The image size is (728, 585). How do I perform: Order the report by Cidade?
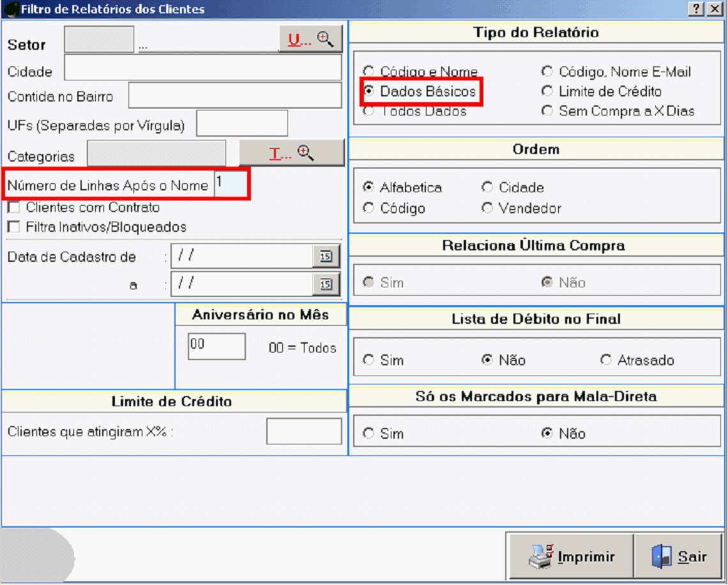coord(488,188)
